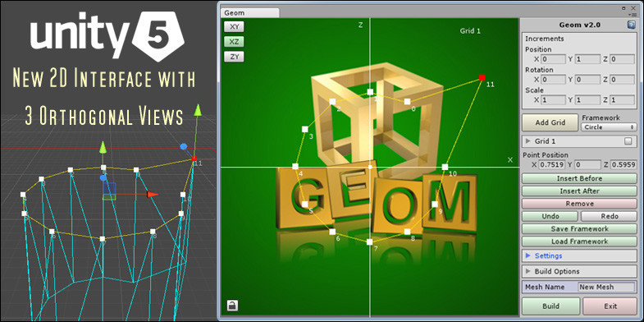Screen dimensions: 644x322
Task: Click the Mesh Name text field
Action: pyautogui.click(x=606, y=287)
